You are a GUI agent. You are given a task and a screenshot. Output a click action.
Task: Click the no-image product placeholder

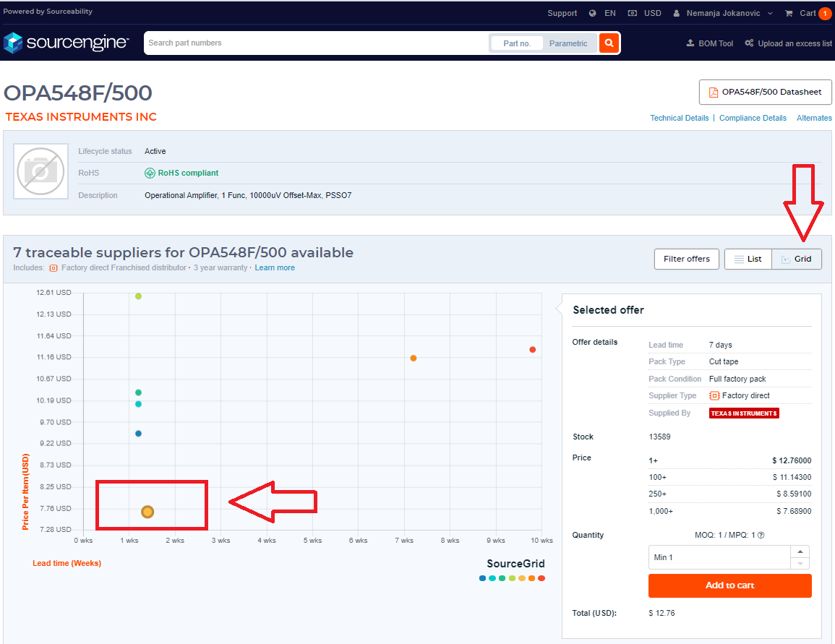pyautogui.click(x=41, y=171)
